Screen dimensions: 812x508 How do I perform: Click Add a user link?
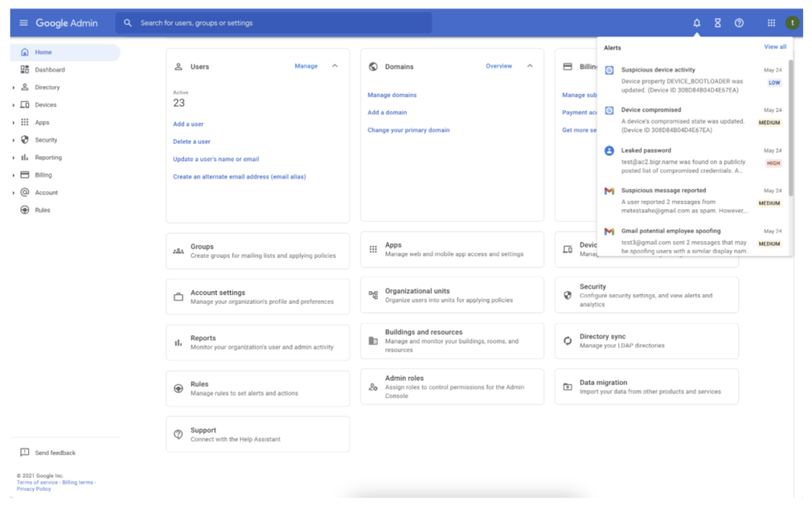(x=188, y=124)
